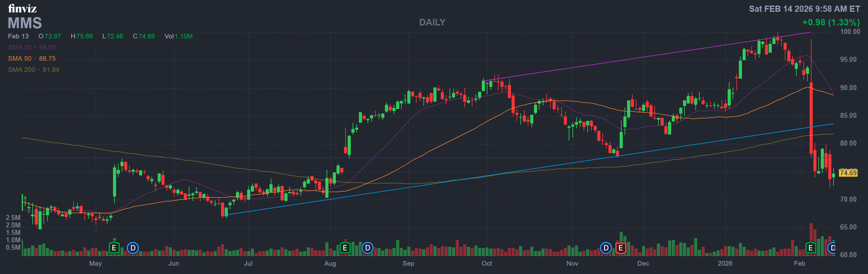Click the finviz logo

22,8
